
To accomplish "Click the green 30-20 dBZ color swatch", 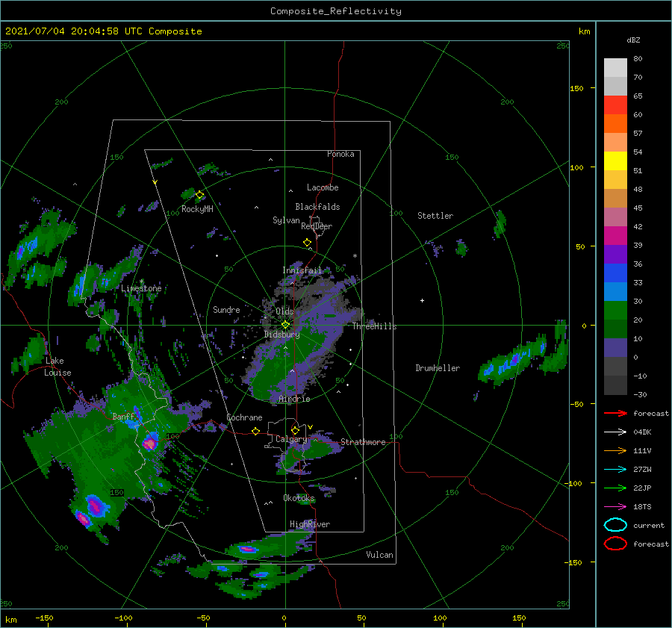I will [615, 311].
